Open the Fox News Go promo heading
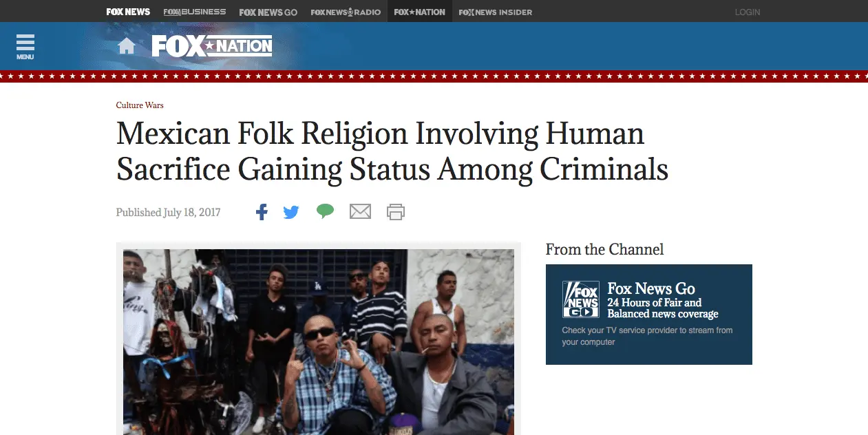The width and height of the screenshot is (868, 435). click(x=651, y=288)
